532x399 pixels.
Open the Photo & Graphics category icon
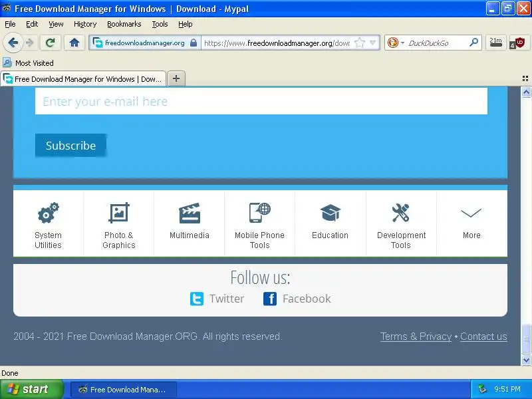pos(119,213)
